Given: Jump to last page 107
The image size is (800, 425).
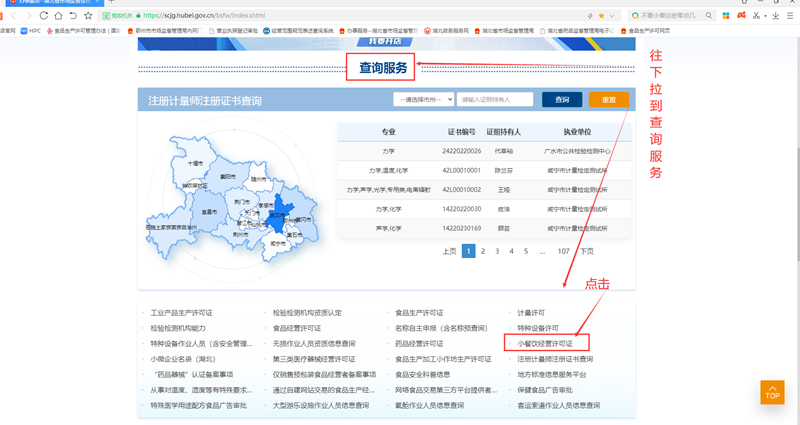Looking at the screenshot, I should point(563,251).
